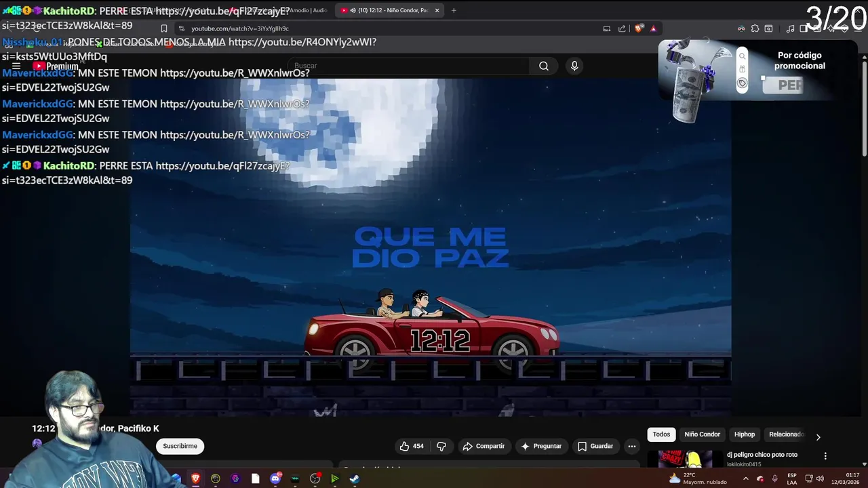Open the Compartir share dialog
Screen dimensions: 868x488
point(484,446)
